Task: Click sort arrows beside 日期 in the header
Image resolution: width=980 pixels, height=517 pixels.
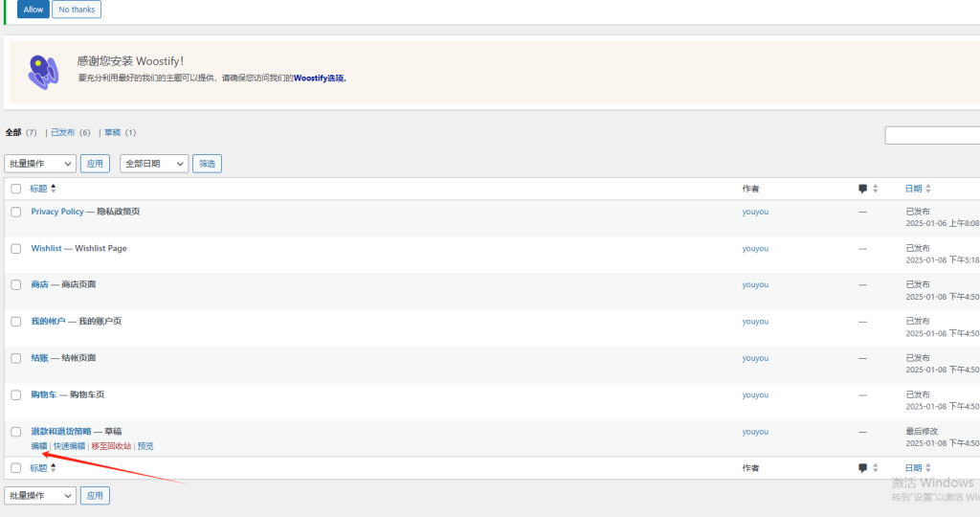Action: pos(927,189)
